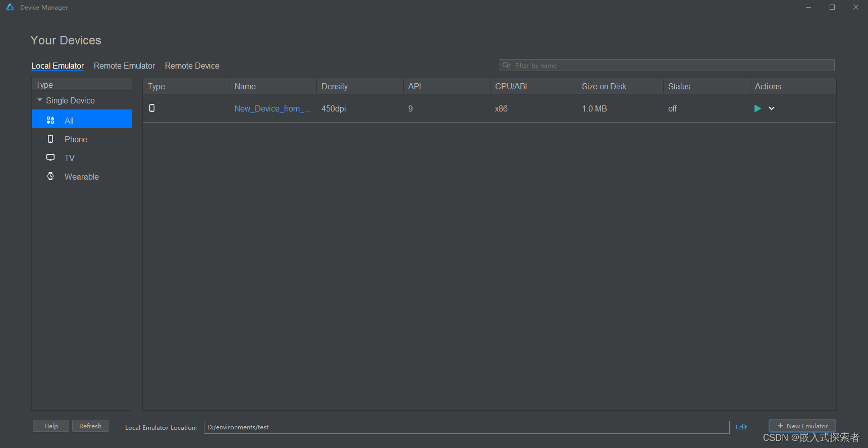Switch to the Remote Emulator tab
Viewport: 868px width, 448px height.
coord(124,66)
